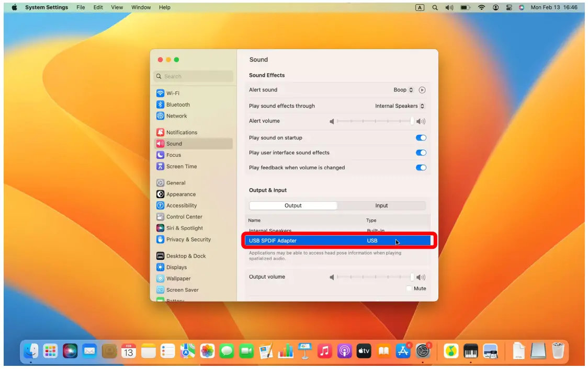Select Sound in the sidebar

pyautogui.click(x=194, y=144)
